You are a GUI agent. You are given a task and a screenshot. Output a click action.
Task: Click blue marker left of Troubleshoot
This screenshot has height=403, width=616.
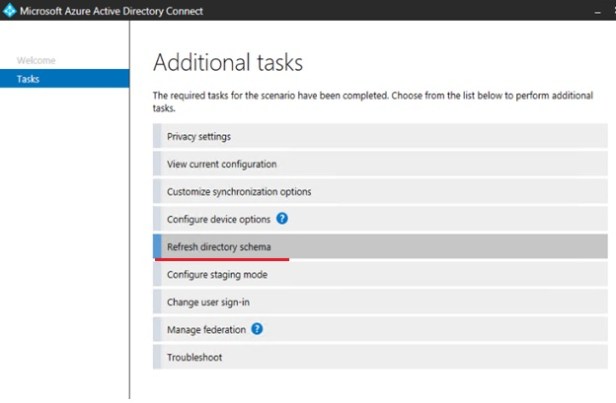(x=156, y=357)
